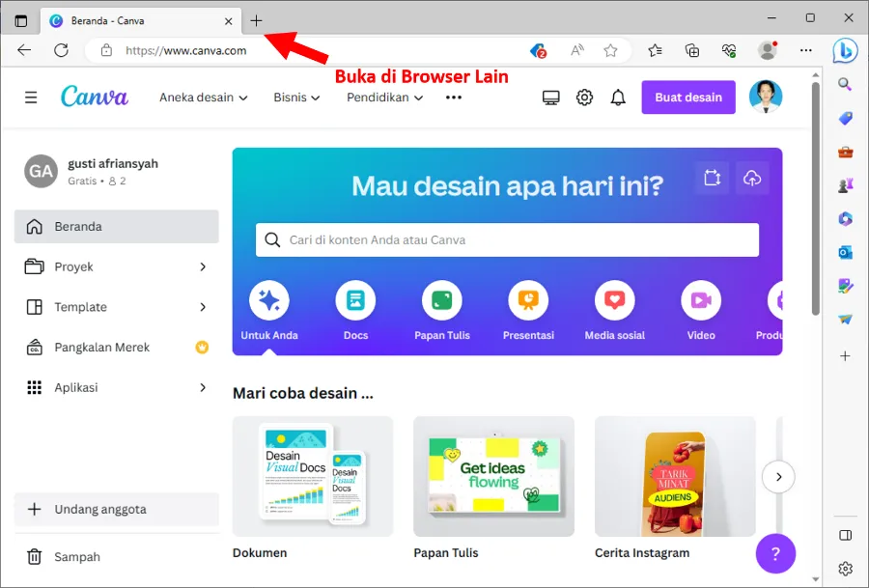
Task: Select the Untuk Anda category icon
Action: point(269,300)
